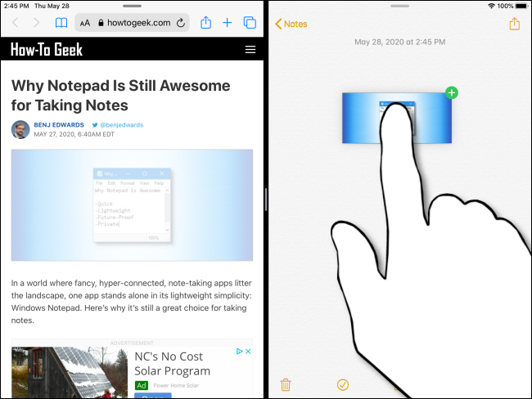Reload the howtogeek.com page

coord(181,23)
